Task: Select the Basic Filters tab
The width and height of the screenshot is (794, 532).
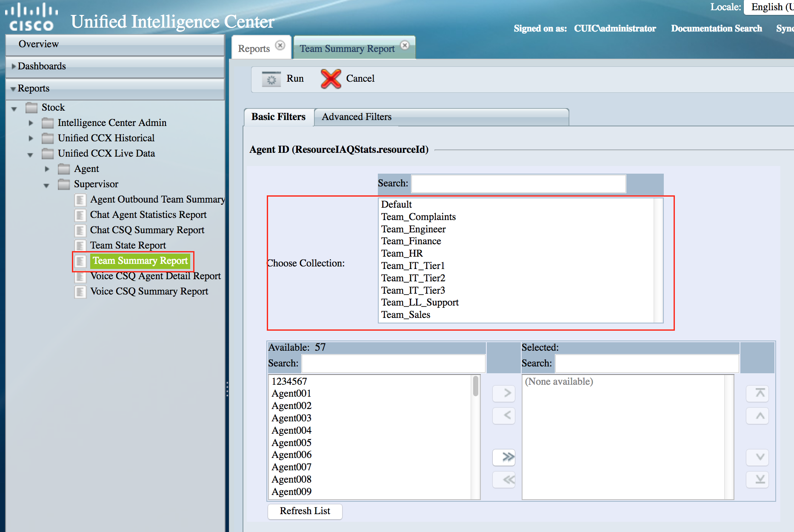Action: click(x=279, y=117)
